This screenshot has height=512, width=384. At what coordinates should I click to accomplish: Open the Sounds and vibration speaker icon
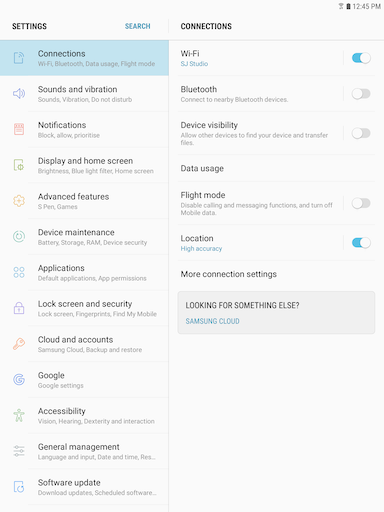[19, 94]
